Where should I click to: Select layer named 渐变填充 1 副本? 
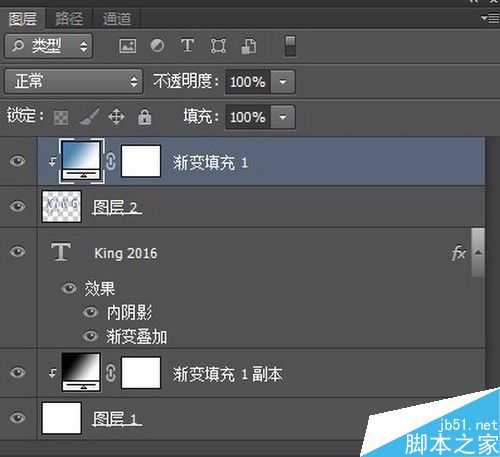pyautogui.click(x=228, y=374)
